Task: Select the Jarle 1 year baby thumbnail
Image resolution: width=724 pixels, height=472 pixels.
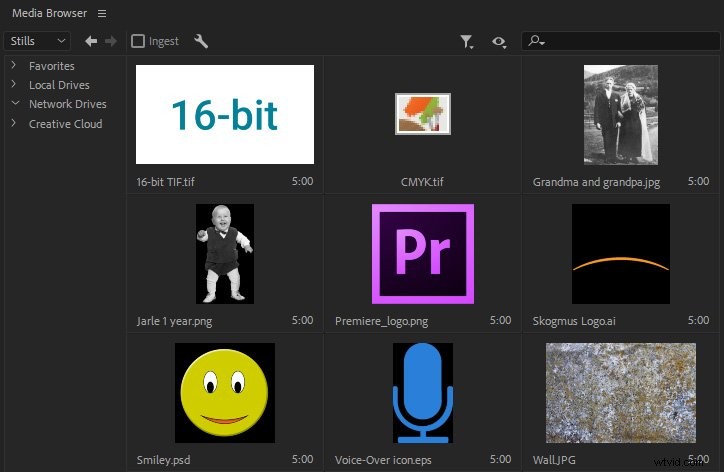Action: click(225, 254)
